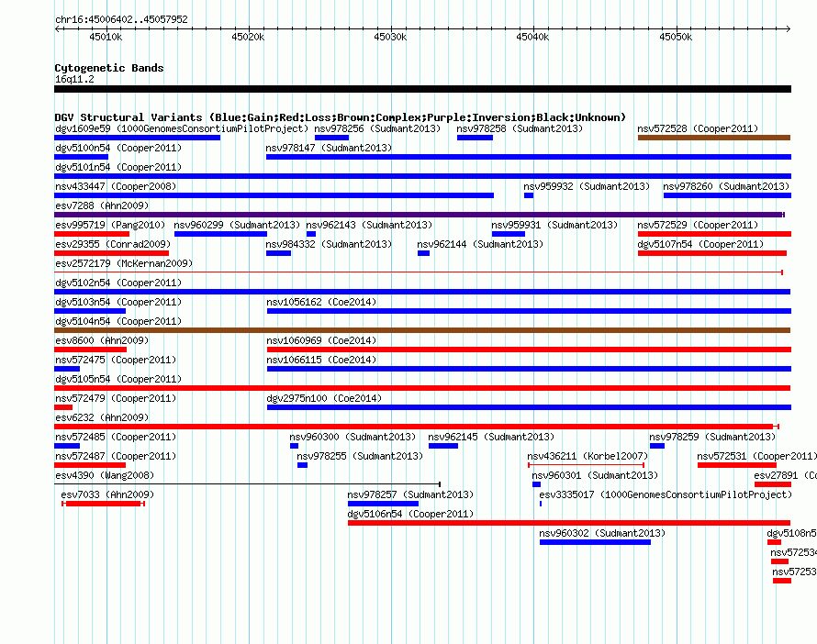Open nsv978147 (Sudmant2013) variant label

329,148
